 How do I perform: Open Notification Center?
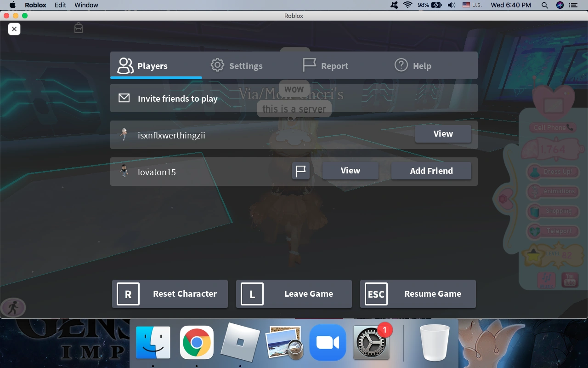[x=573, y=5]
